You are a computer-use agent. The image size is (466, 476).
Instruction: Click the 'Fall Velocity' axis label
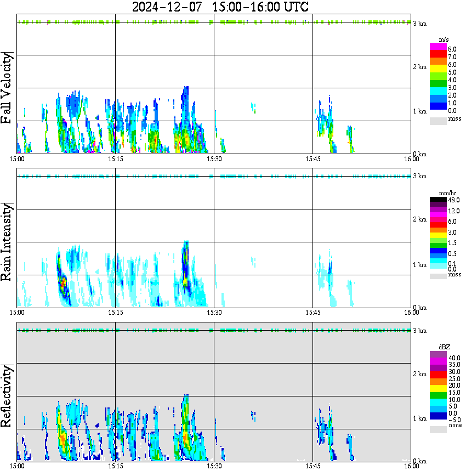coord(7,88)
